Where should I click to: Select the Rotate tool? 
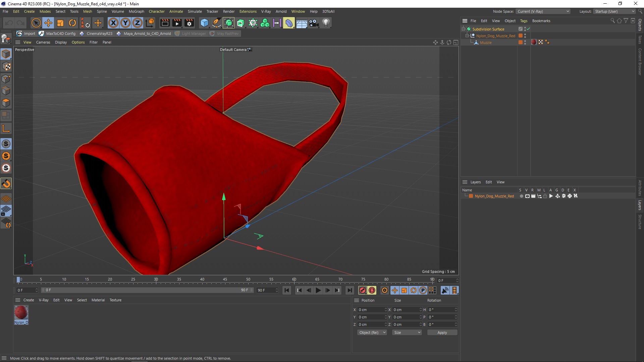tap(72, 23)
